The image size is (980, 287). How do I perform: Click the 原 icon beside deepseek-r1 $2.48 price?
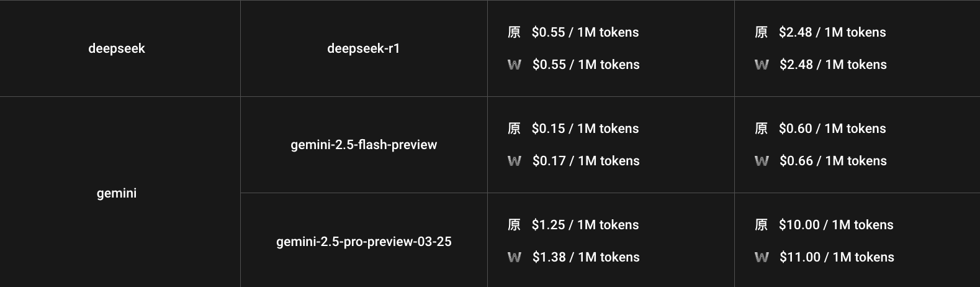pyautogui.click(x=761, y=32)
